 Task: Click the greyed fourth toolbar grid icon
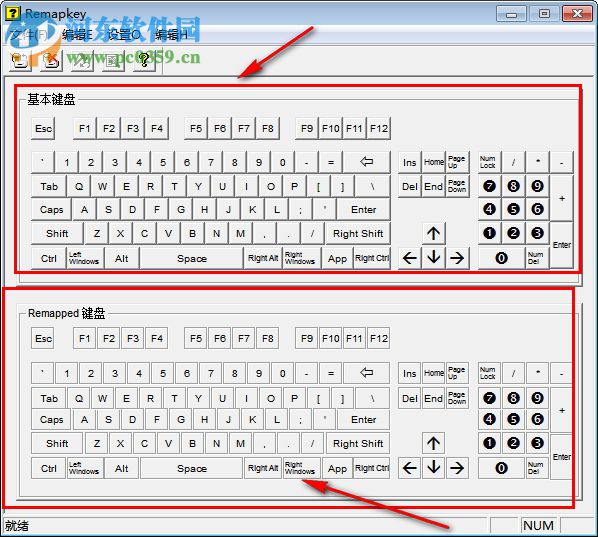[113, 60]
